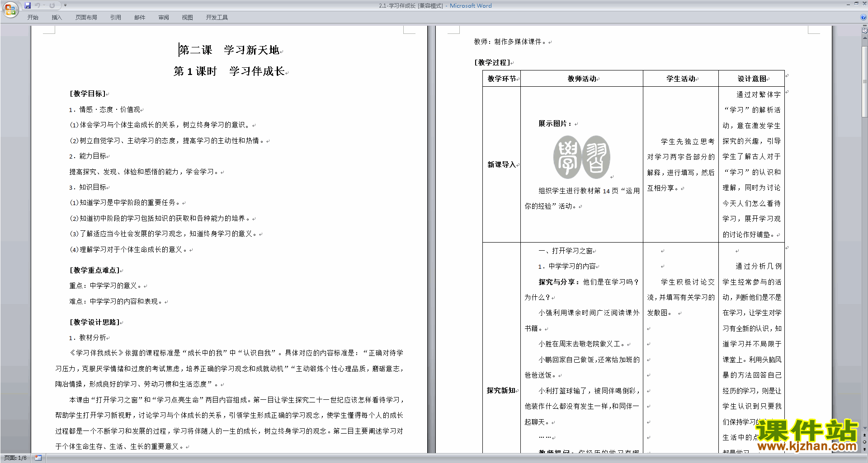Click the 新课导入 table cell

[501, 164]
